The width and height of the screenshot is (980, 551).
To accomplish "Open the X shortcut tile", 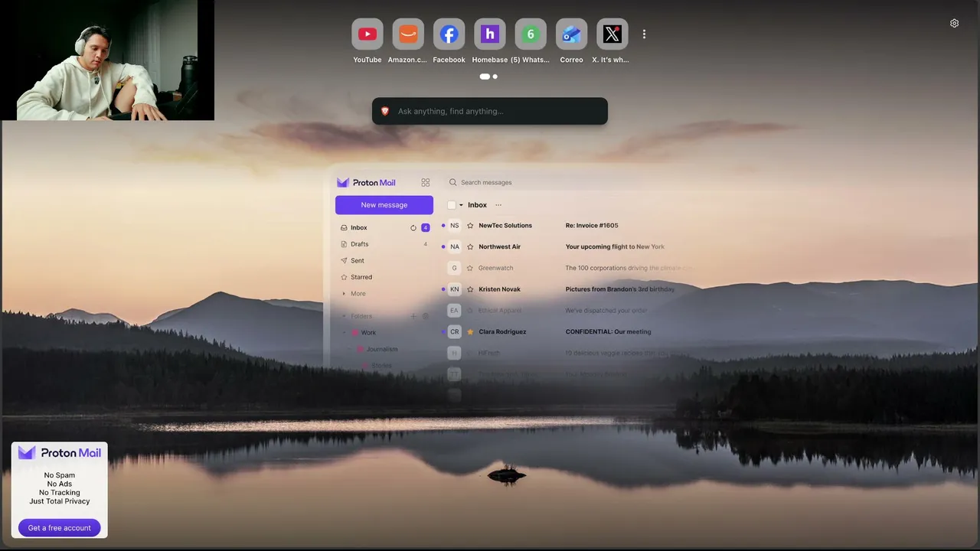I will (x=612, y=34).
